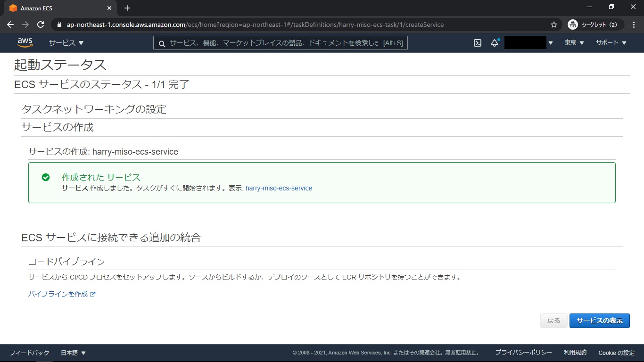Open the 日本語 language selector
Viewport: 644px width, 362px height.
[73, 353]
